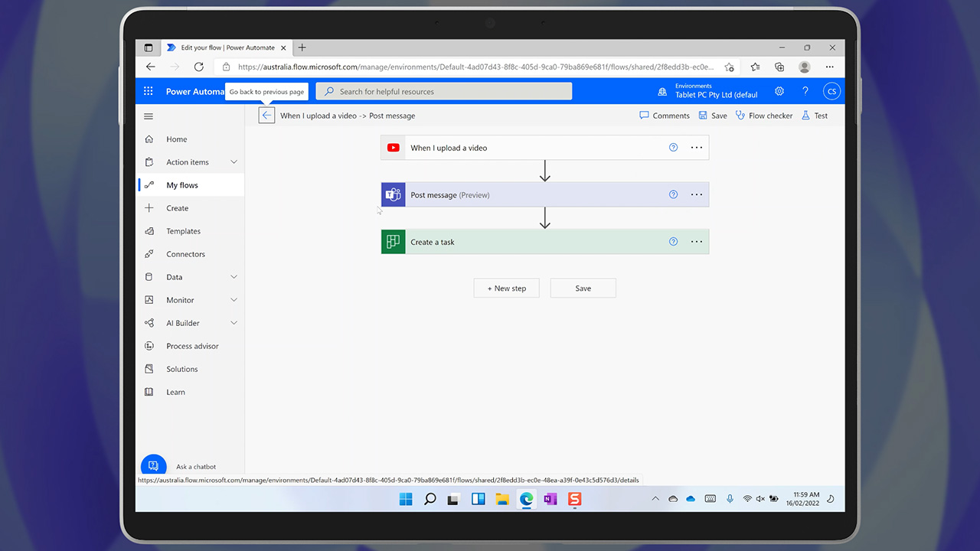
Task: Open File Explorer from the taskbar
Action: (502, 499)
